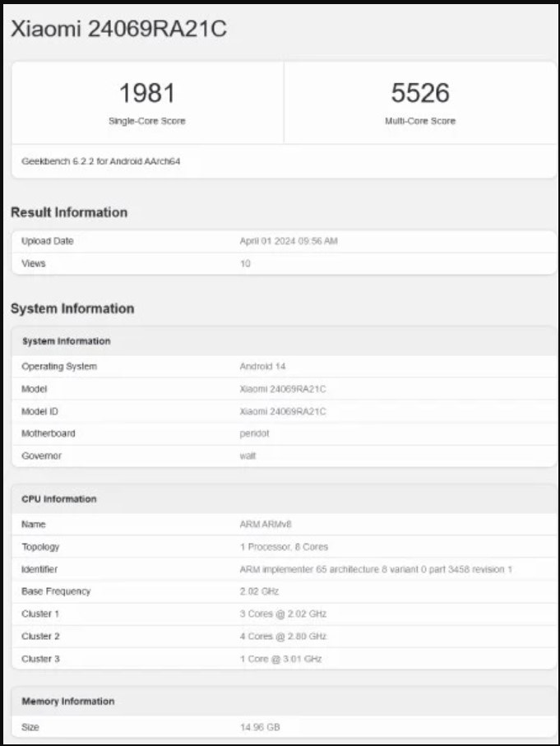Click the page title Xiaomi 24069RA21C

[118, 29]
